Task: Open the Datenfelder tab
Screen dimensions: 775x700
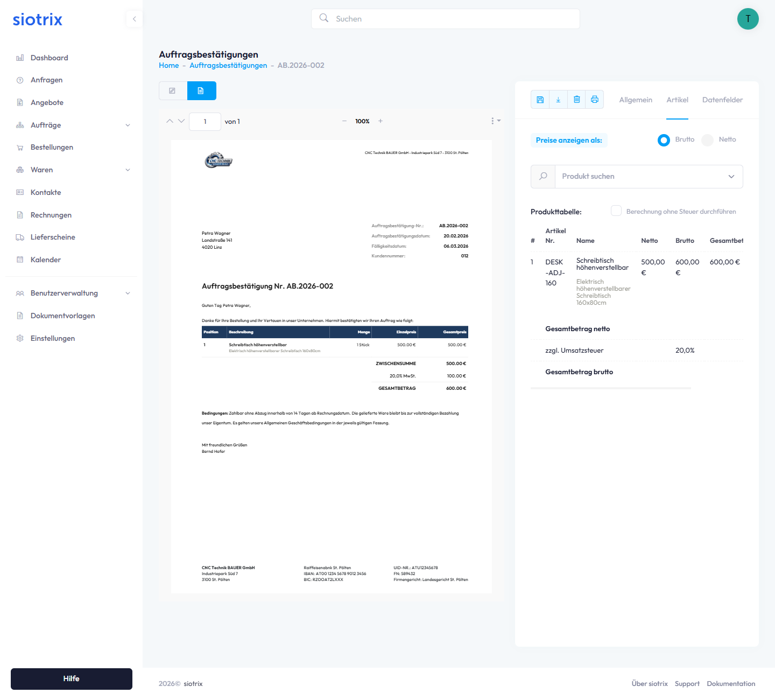Action: [722, 100]
